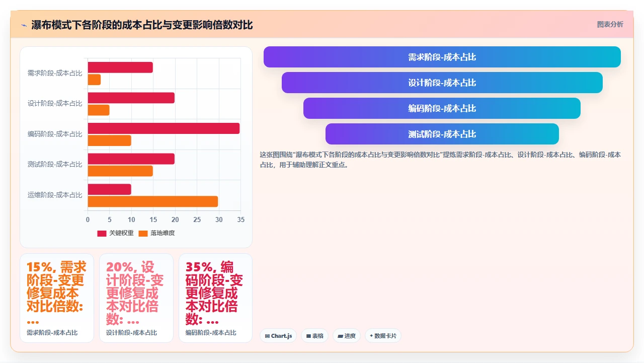This screenshot has height=363, width=644.
Task: Click orange bar for 编码阶段-成本占比
Action: [110, 140]
